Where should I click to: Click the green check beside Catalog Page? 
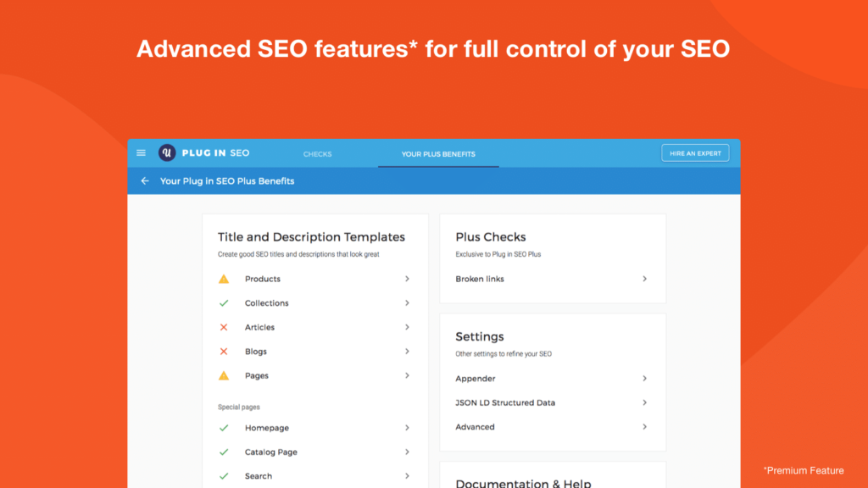(x=224, y=452)
